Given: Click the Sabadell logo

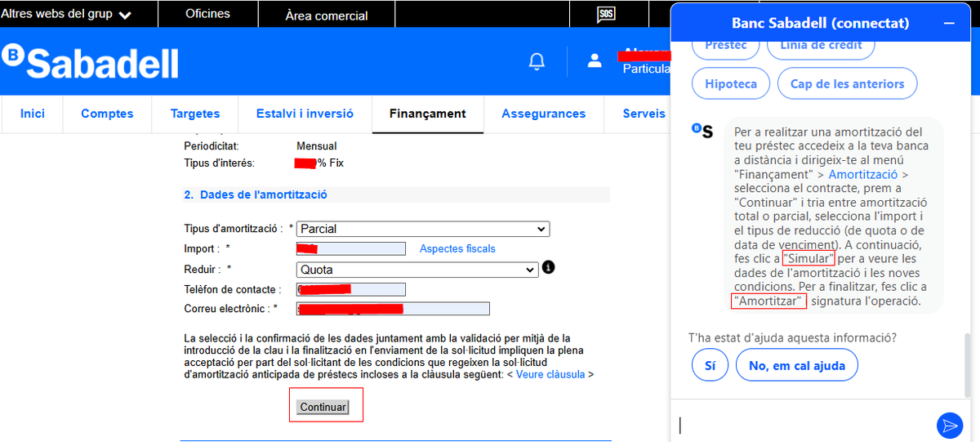Looking at the screenshot, I should point(90,61).
